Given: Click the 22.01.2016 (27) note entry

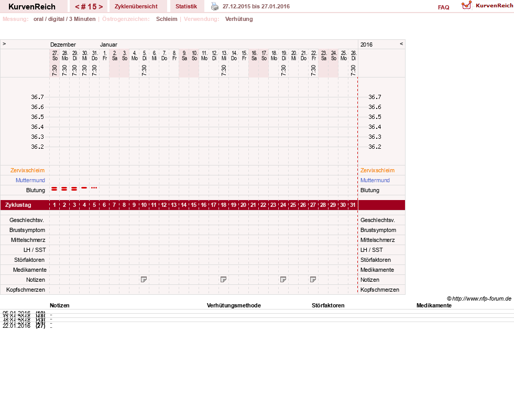Looking at the screenshot, I should pyautogui.click(x=24, y=326).
